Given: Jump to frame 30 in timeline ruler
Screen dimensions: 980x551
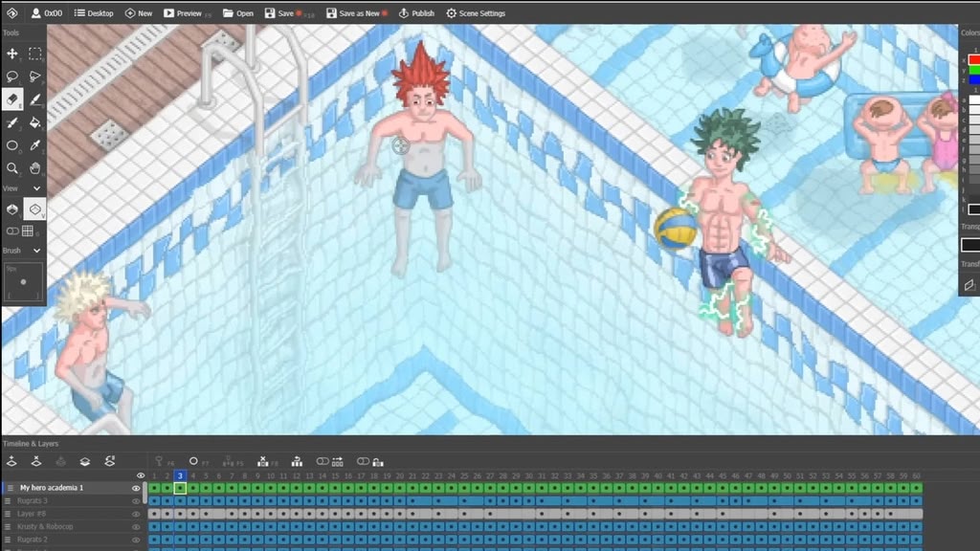Looking at the screenshot, I should point(528,476).
